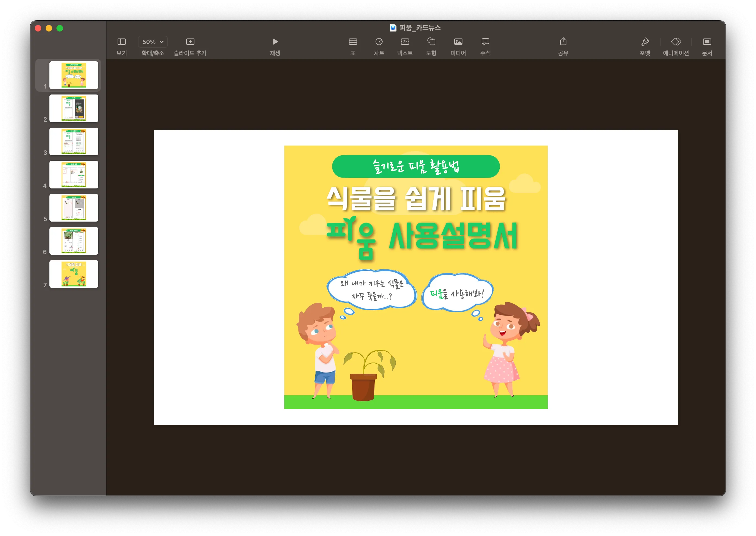Click the 공유 share icon
756x536 pixels.
point(563,42)
